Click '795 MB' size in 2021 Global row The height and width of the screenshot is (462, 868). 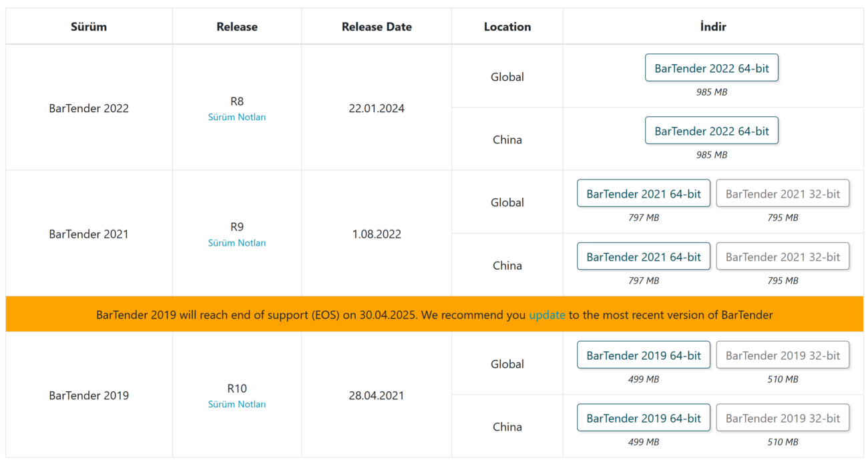(x=783, y=218)
